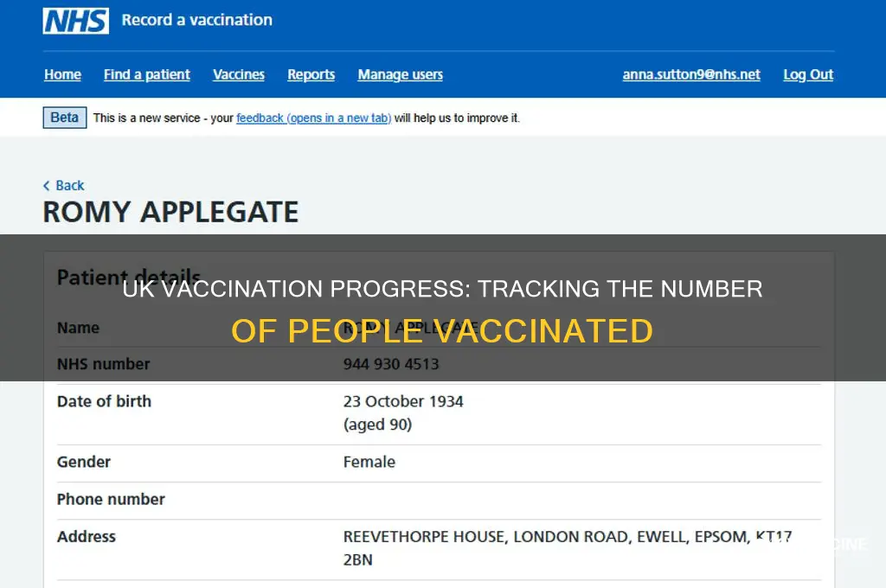Click the Date of birth label

(104, 401)
